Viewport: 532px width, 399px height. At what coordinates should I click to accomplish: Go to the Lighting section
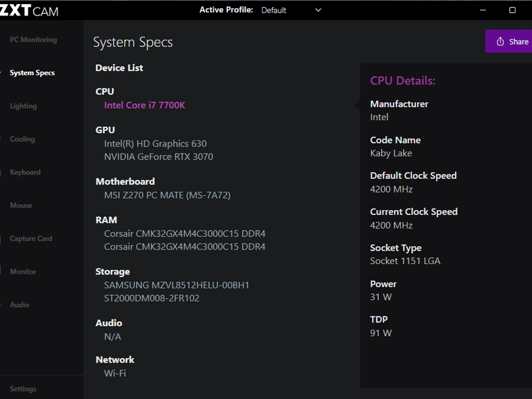tap(23, 106)
